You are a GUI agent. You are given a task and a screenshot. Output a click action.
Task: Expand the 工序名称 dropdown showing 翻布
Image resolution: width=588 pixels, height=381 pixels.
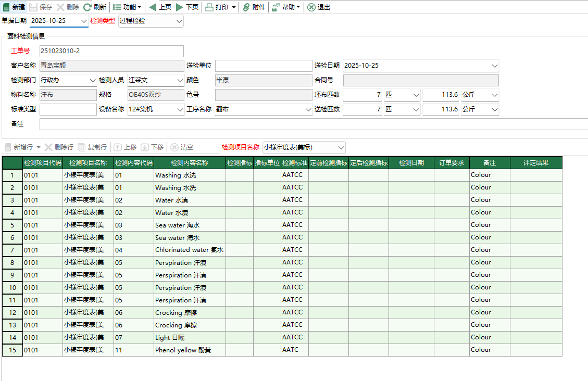click(x=308, y=110)
